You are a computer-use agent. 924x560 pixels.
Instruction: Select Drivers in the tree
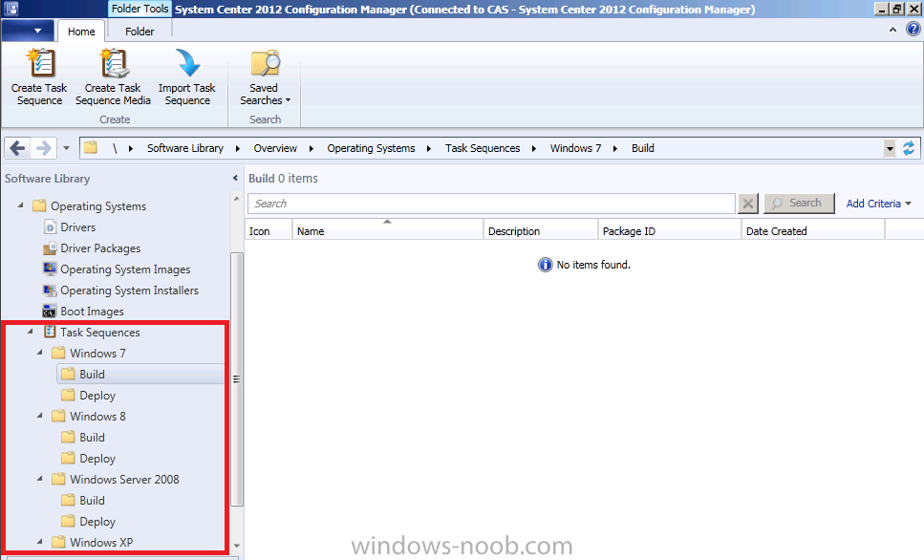pos(77,226)
